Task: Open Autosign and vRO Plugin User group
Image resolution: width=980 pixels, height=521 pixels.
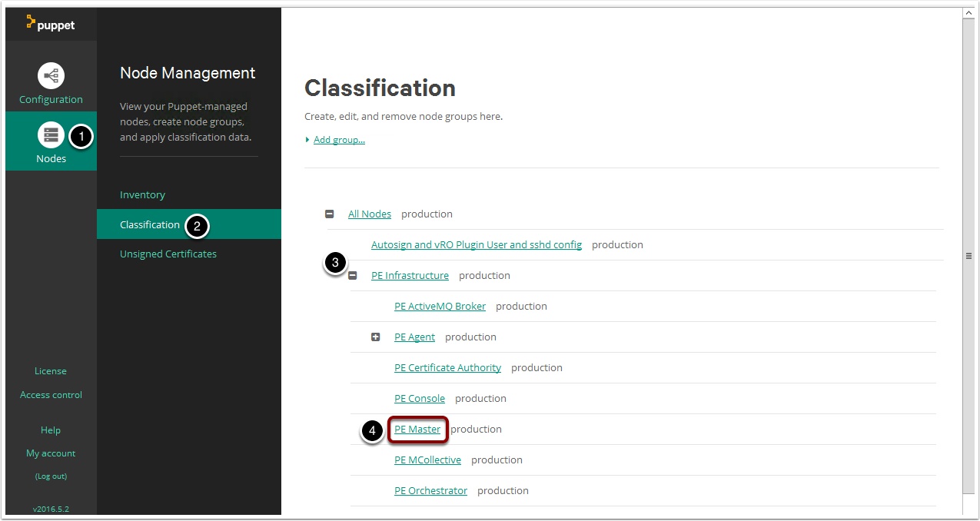Action: coord(477,245)
